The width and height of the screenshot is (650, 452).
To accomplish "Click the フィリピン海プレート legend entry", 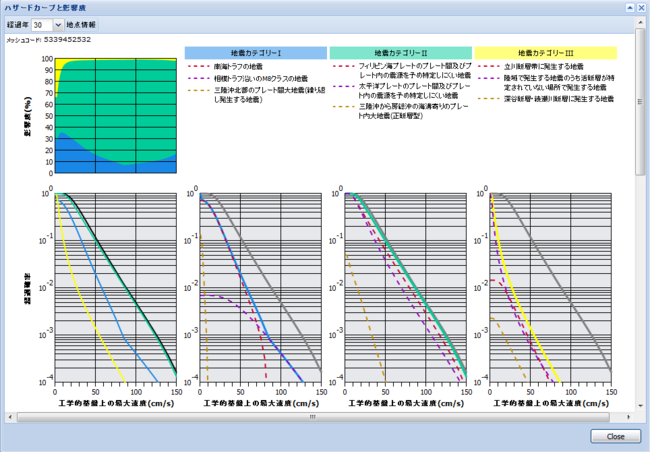I will click(x=402, y=70).
